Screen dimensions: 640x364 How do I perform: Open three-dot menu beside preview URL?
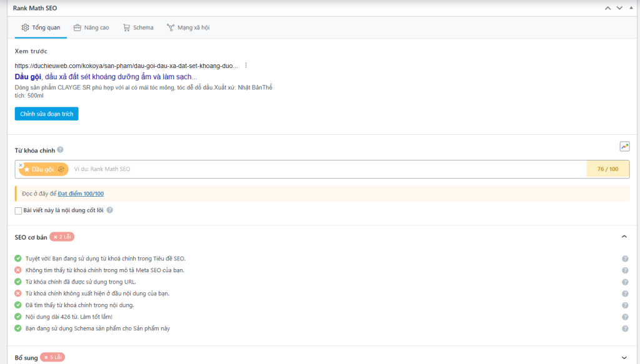246,66
